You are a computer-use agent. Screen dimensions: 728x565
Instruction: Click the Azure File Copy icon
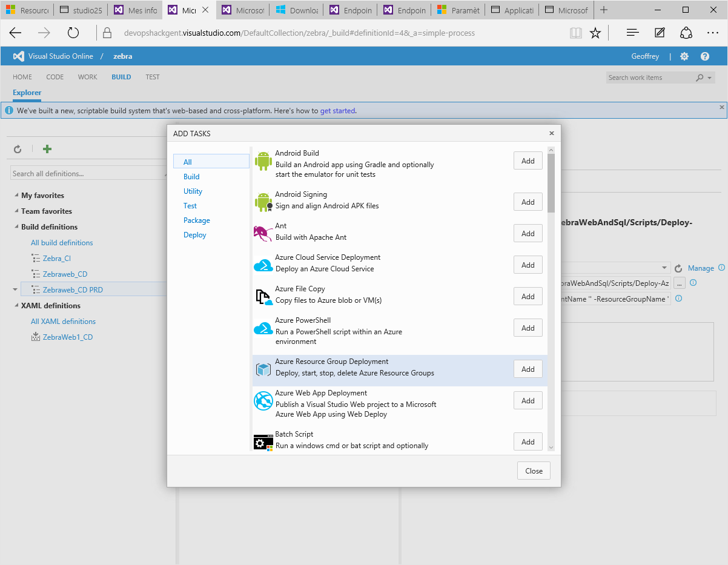(263, 297)
